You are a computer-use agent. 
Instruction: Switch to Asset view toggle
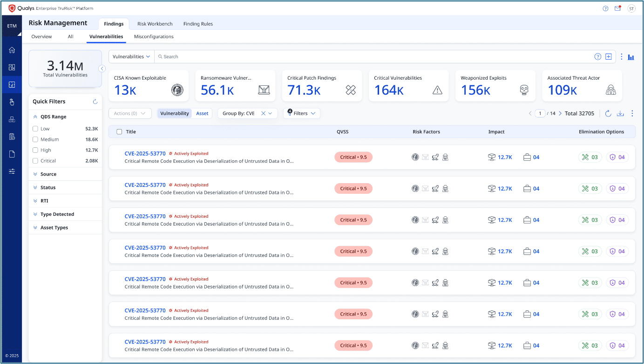click(x=202, y=113)
